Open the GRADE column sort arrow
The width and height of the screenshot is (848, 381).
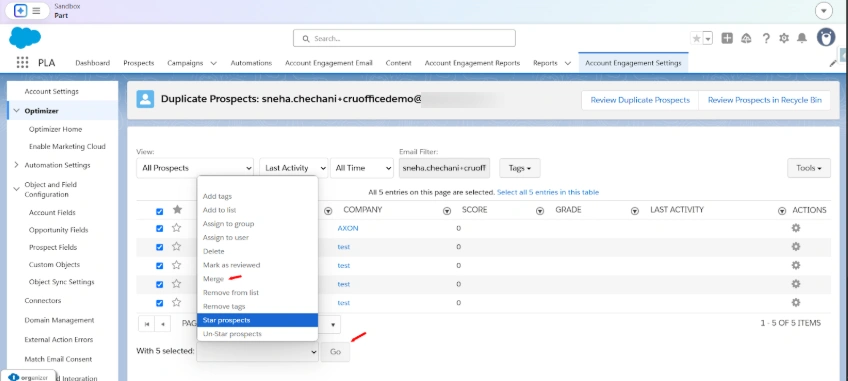635,211
